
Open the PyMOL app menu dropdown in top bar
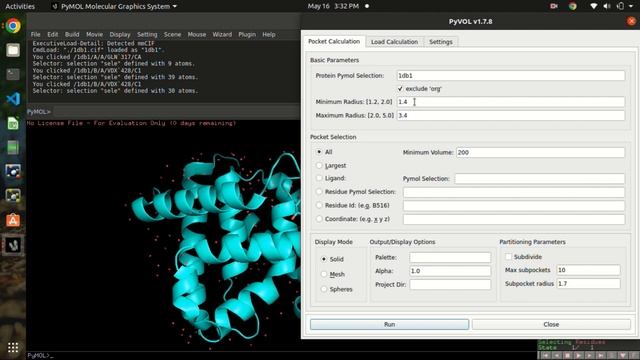[x=114, y=6]
